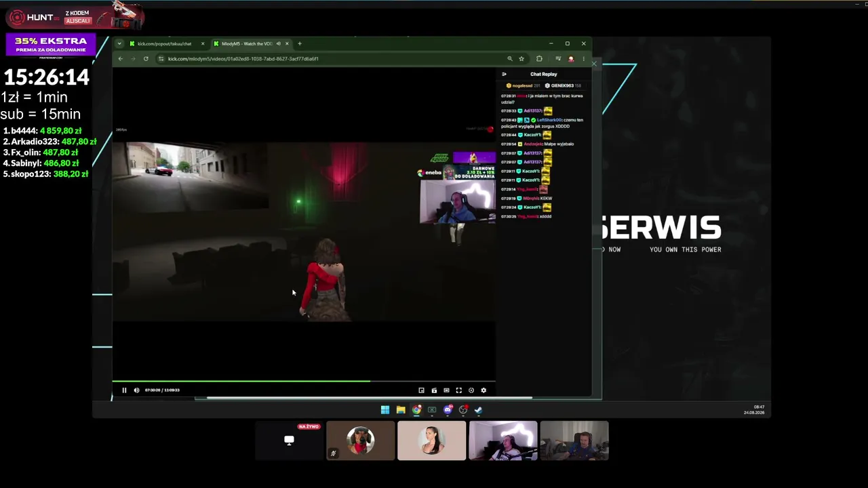The height and width of the screenshot is (488, 868).
Task: Click the KEKW chat message username
Action: click(531, 199)
